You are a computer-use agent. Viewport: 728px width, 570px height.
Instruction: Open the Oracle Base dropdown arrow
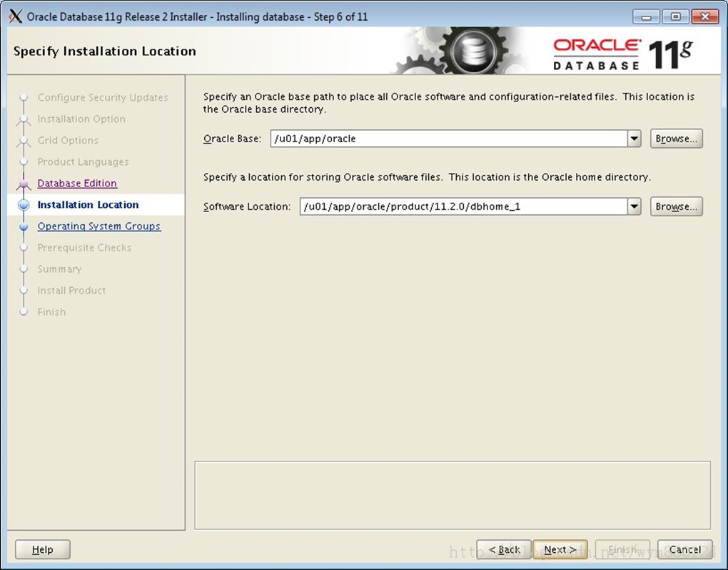635,139
